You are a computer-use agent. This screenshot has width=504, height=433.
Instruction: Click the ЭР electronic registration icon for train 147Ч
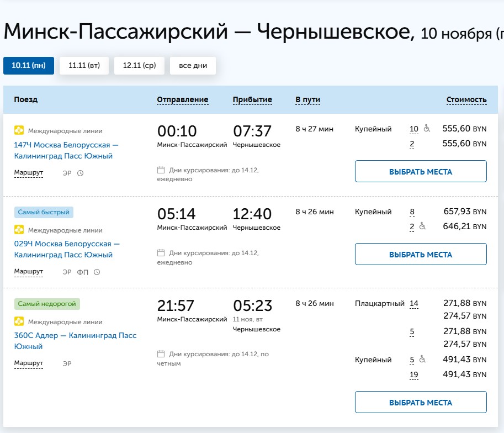pos(66,173)
